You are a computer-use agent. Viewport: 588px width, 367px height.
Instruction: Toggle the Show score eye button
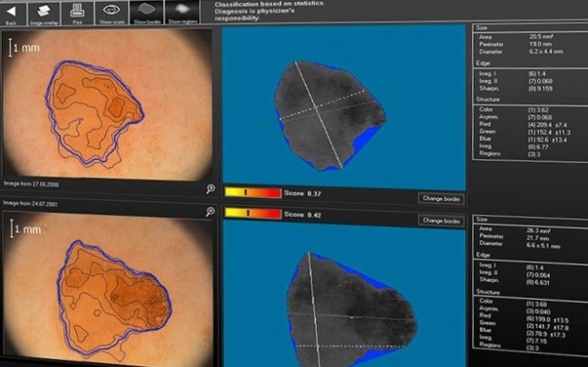coord(112,13)
